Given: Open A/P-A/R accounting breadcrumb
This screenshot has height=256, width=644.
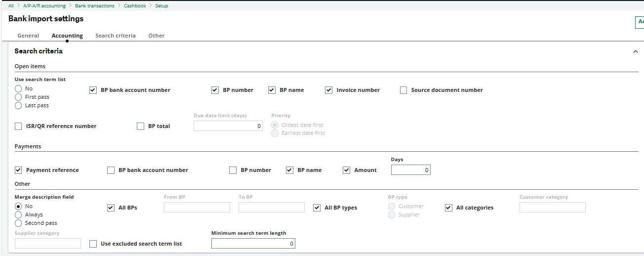Looking at the screenshot, I should (x=44, y=6).
